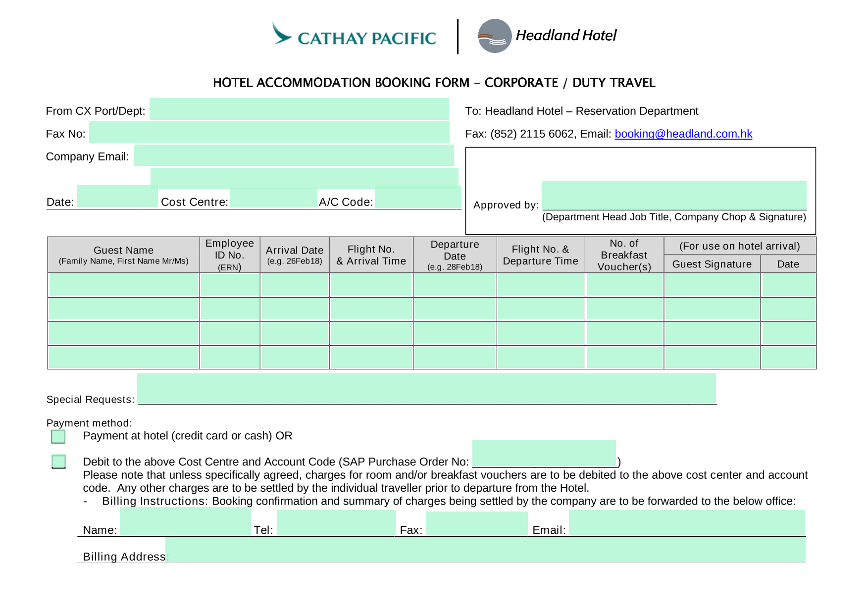
Task: Click the Approved by signature field
Action: click(674, 195)
